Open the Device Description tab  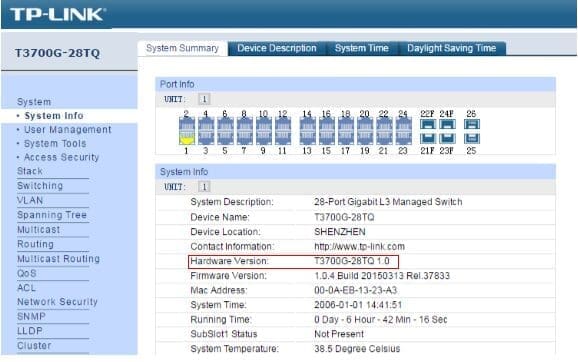click(277, 48)
